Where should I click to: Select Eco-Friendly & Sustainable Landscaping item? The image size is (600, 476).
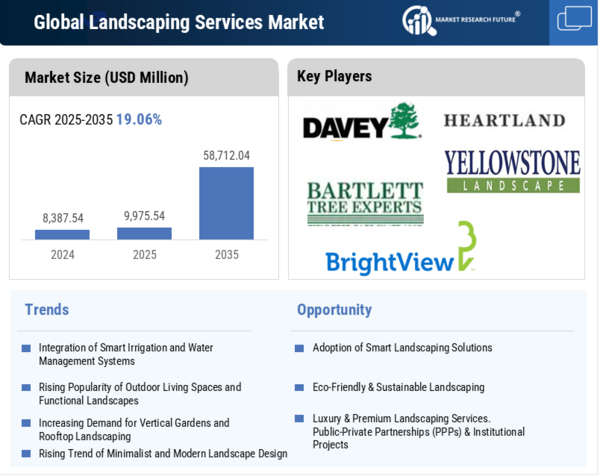pos(398,387)
